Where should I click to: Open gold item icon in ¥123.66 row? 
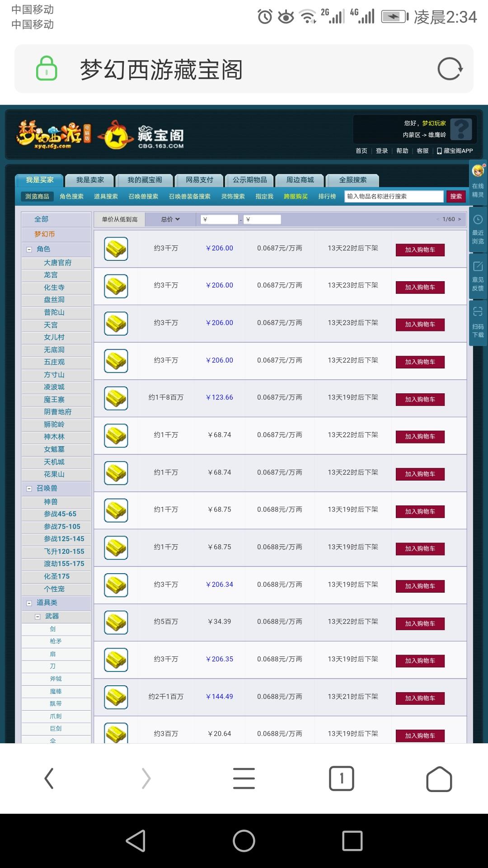coord(116,398)
